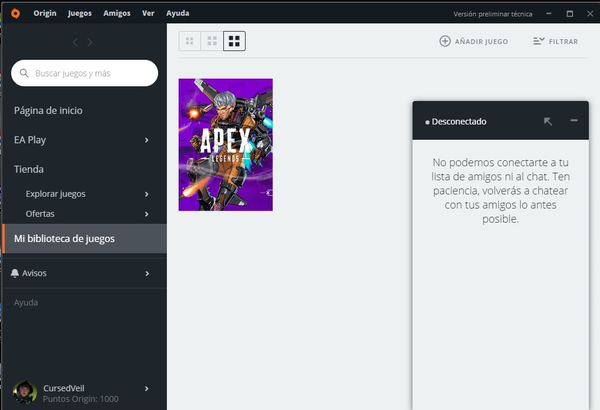Pop out the chat window arrow
Image resolution: width=600 pixels, height=410 pixels.
coord(548,121)
